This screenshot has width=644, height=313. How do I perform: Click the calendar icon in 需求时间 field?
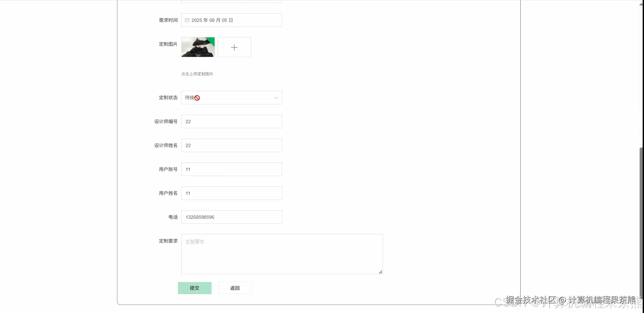pyautogui.click(x=187, y=20)
